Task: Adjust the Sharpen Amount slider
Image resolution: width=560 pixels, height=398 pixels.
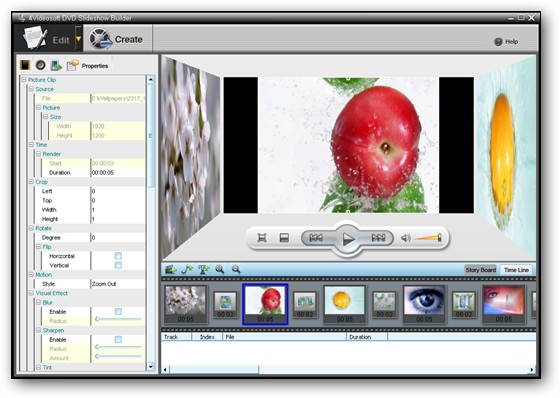Action: (118, 357)
